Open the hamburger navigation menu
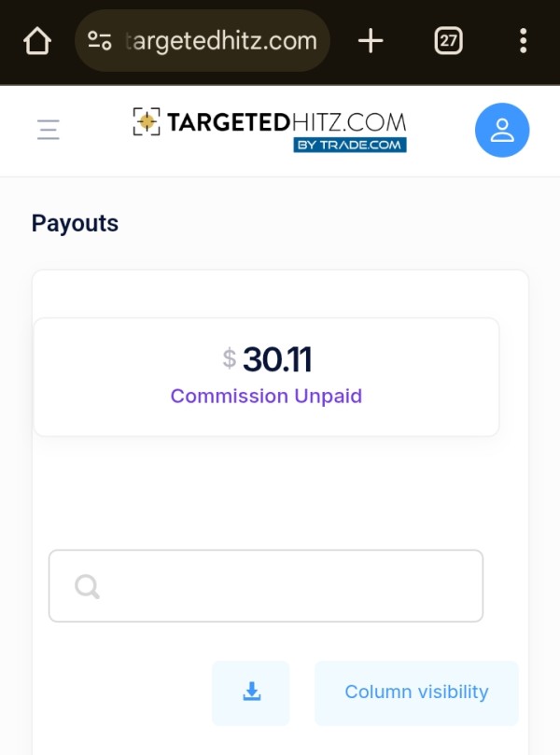 (49, 130)
